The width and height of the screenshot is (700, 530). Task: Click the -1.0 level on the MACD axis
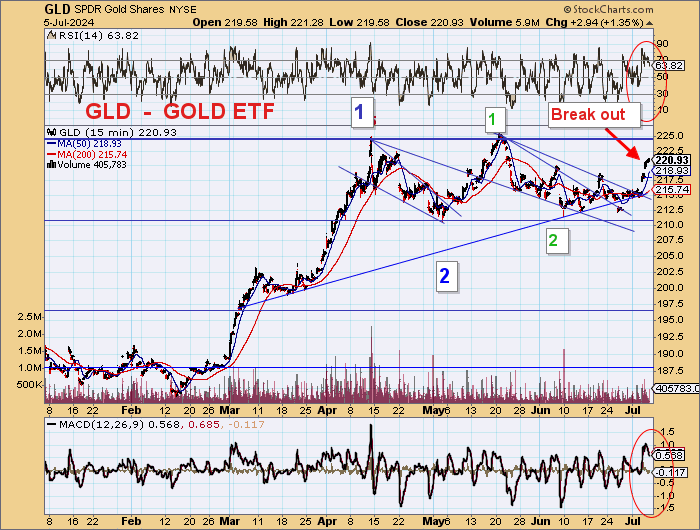[x=665, y=496]
